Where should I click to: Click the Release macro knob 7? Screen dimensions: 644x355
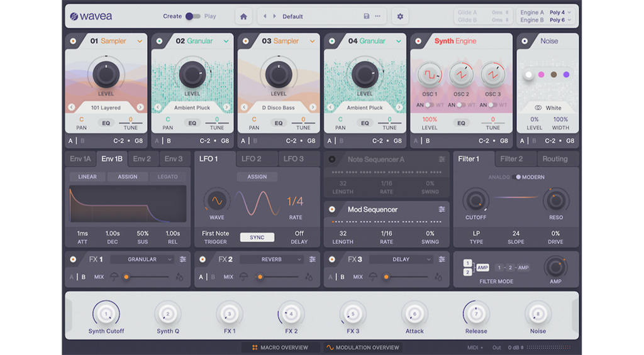point(476,314)
